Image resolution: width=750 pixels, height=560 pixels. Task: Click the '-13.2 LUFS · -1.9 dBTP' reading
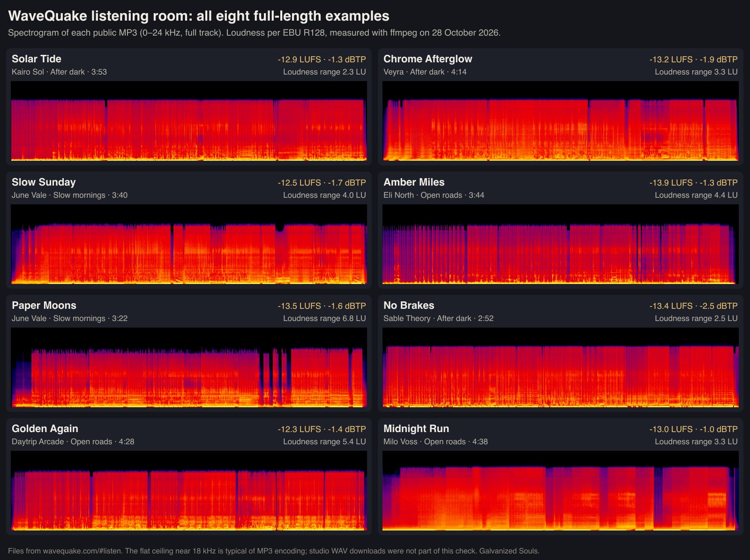[693, 60]
